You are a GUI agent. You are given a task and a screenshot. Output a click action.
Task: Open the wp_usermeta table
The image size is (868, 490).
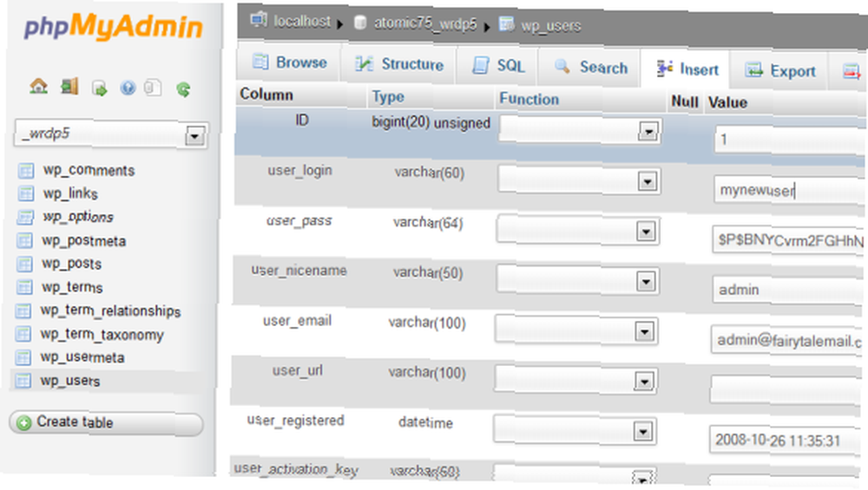click(x=82, y=358)
